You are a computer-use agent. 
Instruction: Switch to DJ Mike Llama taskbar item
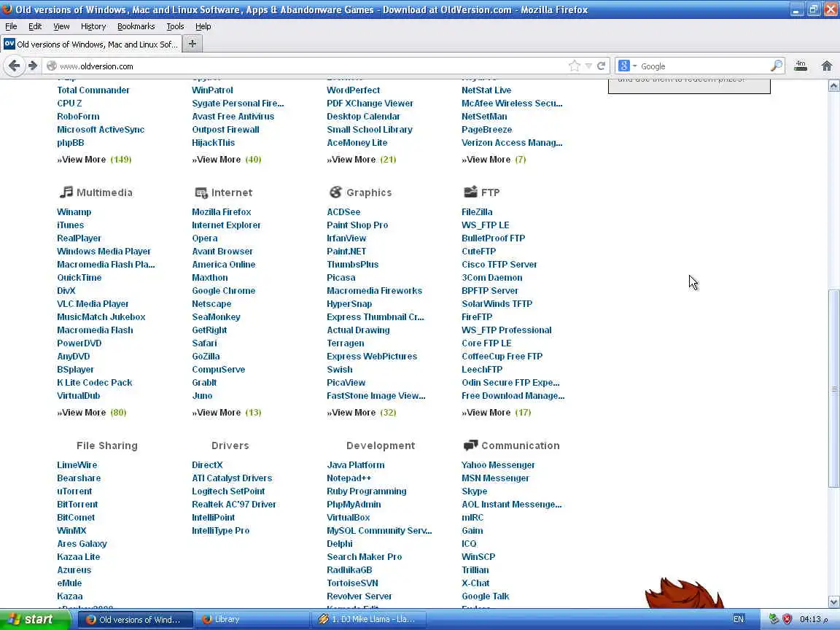tap(368, 619)
